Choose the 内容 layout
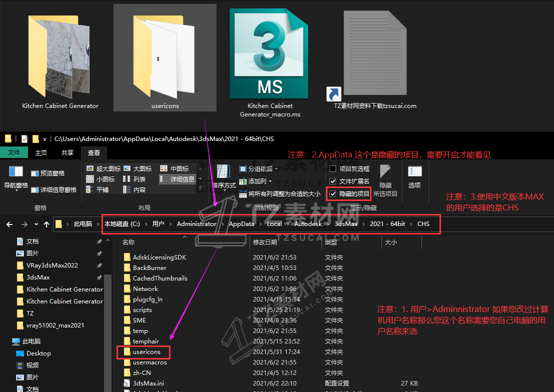 click(134, 190)
